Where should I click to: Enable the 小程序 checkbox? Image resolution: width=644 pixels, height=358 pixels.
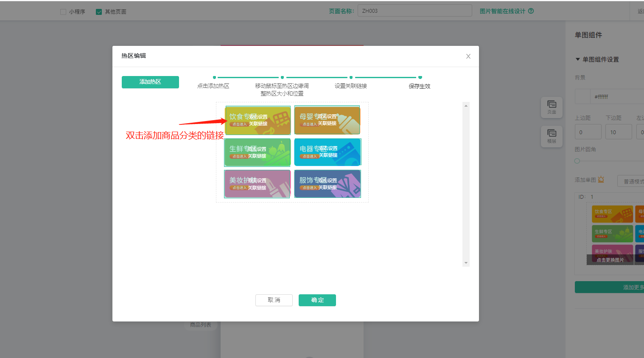point(63,12)
